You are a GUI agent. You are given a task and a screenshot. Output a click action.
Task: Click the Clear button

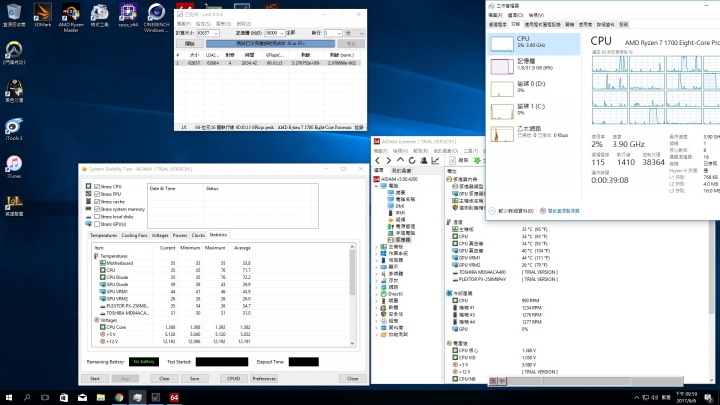164,378
